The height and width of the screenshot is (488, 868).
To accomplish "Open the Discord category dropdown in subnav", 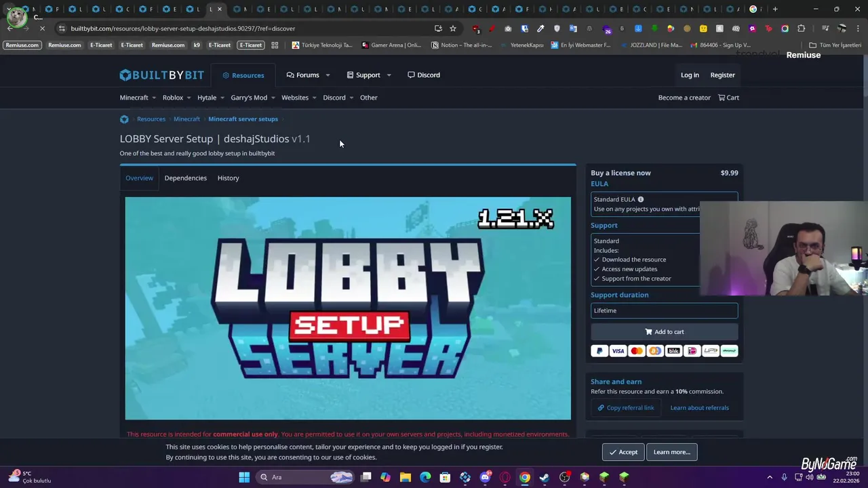I will [x=338, y=98].
